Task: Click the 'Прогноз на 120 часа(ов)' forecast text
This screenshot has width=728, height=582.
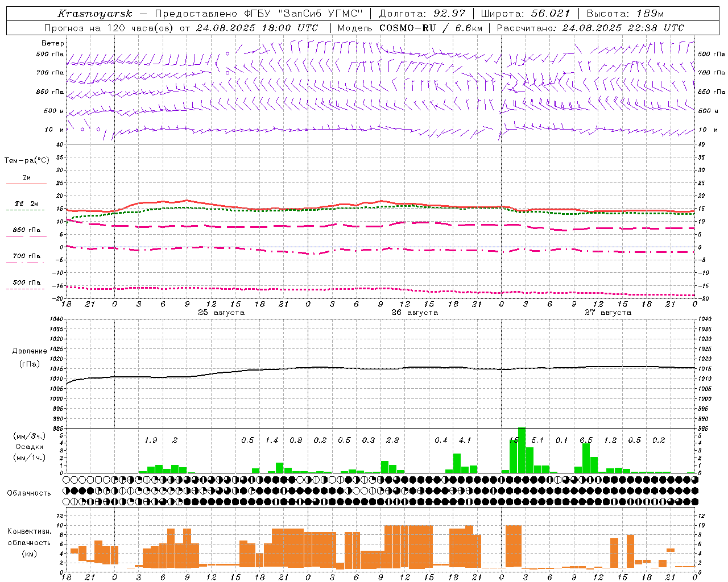Action: coord(109,28)
